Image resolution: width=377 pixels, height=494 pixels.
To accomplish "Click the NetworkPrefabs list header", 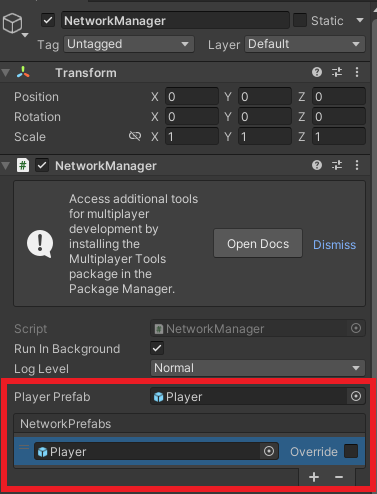I will pos(189,424).
